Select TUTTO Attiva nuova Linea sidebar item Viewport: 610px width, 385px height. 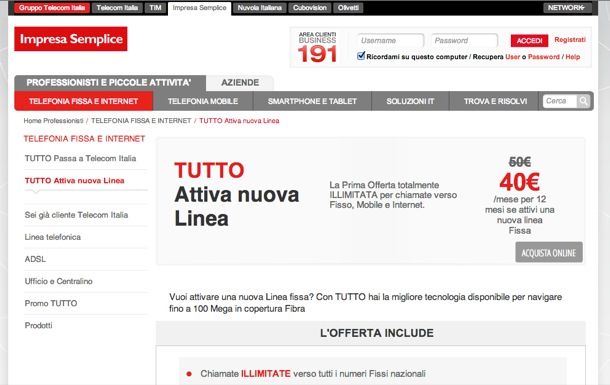[x=74, y=180]
